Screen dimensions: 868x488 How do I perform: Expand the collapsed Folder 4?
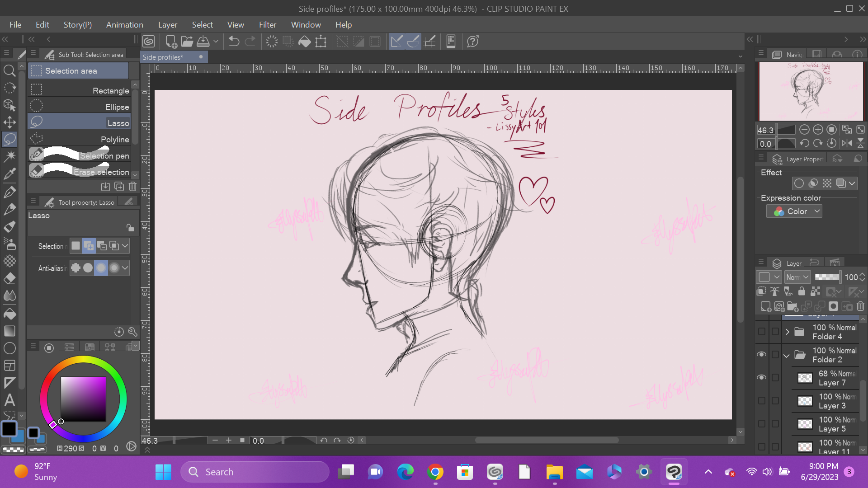787,332
